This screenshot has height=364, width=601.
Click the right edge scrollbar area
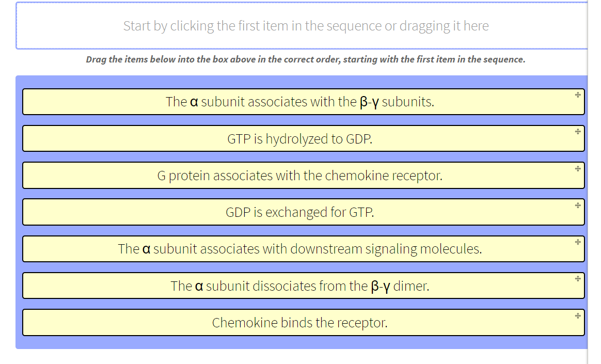point(595,181)
